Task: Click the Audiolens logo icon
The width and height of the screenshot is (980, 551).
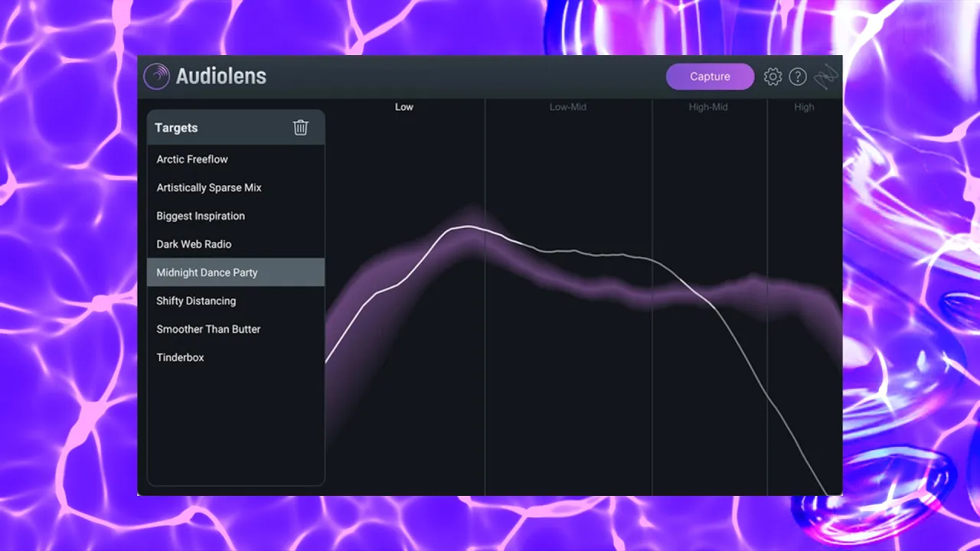Action: click(x=156, y=77)
